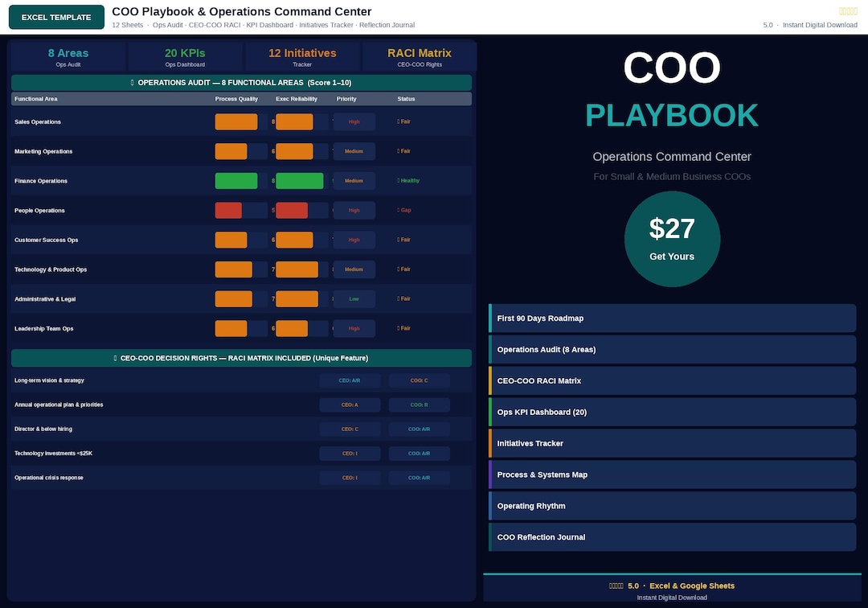Click the High priority badge for Leadership Team Ops
868x608 pixels.
click(x=354, y=328)
